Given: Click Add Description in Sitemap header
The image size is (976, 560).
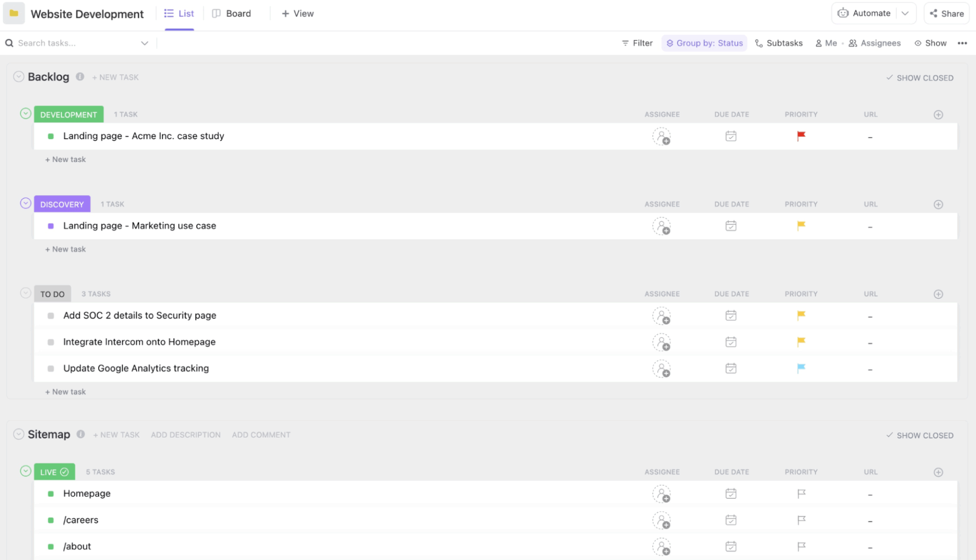Looking at the screenshot, I should (186, 435).
